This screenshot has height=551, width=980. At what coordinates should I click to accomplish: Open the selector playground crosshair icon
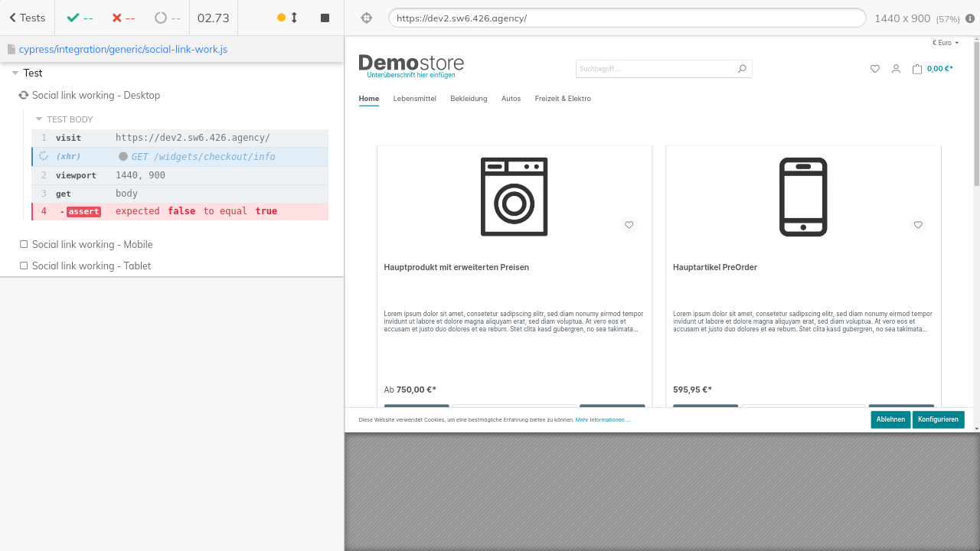[x=366, y=18]
